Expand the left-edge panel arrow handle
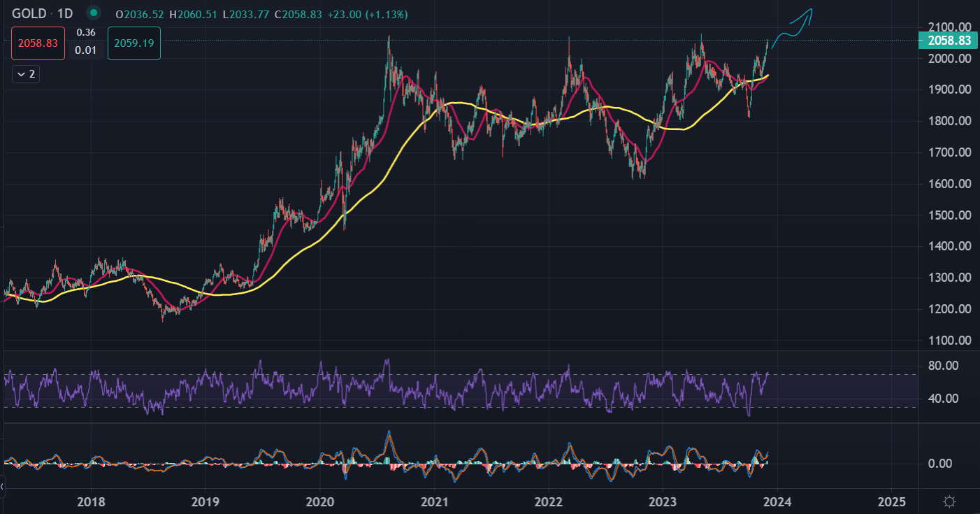The width and height of the screenshot is (980, 514). click(x=2, y=485)
